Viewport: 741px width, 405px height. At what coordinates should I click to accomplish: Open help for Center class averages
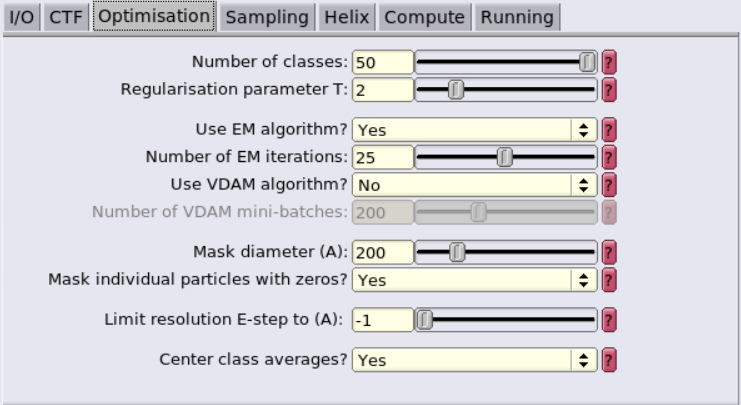(x=609, y=360)
